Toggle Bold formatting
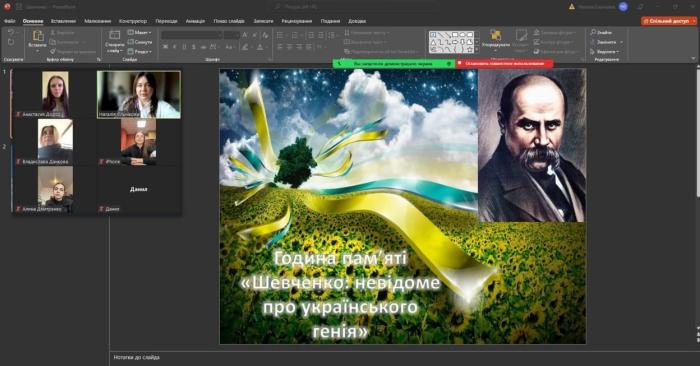This screenshot has width=700, height=366. 165,47
